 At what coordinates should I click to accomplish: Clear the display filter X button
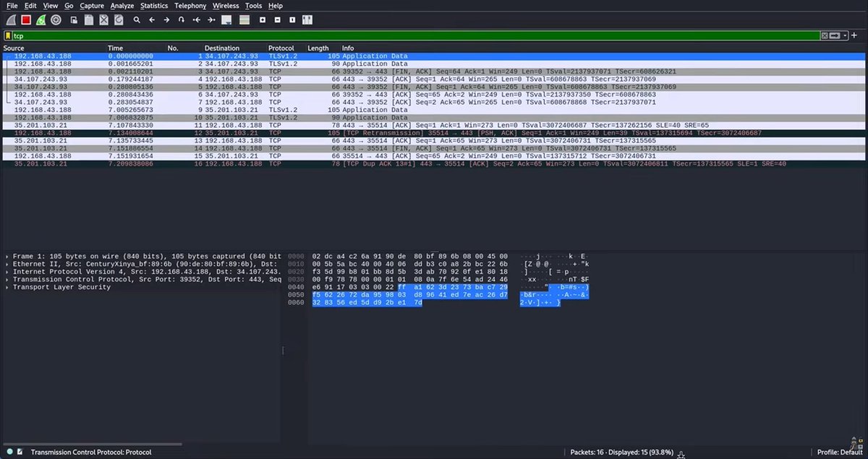coord(825,35)
